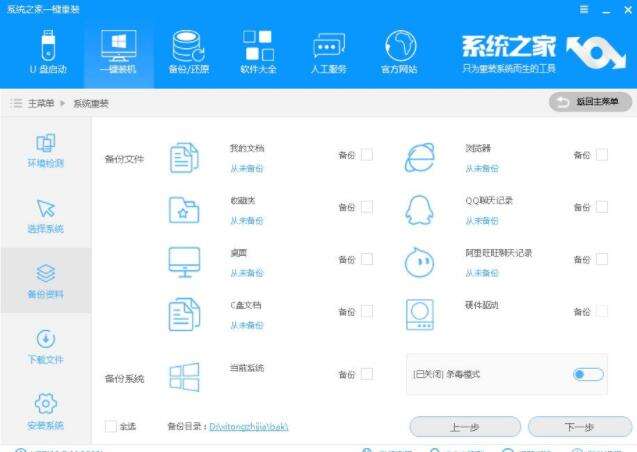Click the 硬件驱动 item label
This screenshot has width=637, height=452.
482,305
